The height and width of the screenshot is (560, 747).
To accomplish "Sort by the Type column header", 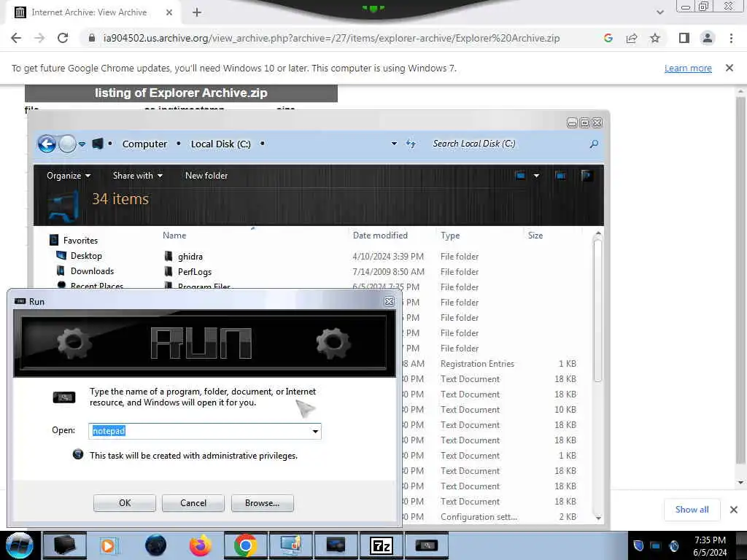I will click(450, 236).
